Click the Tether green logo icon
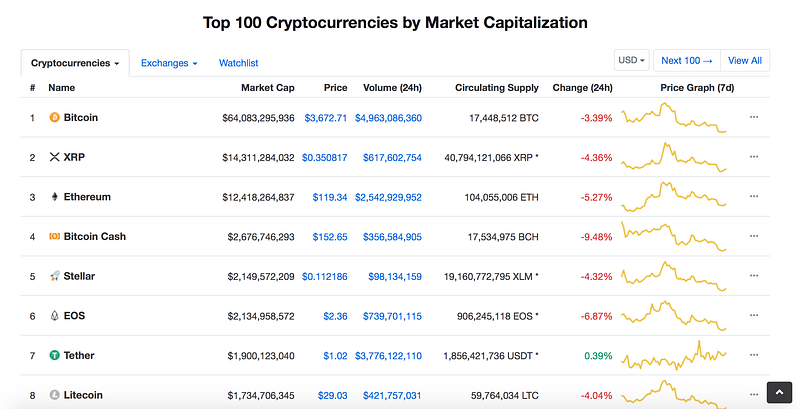Image resolution: width=800 pixels, height=409 pixels. click(x=54, y=356)
